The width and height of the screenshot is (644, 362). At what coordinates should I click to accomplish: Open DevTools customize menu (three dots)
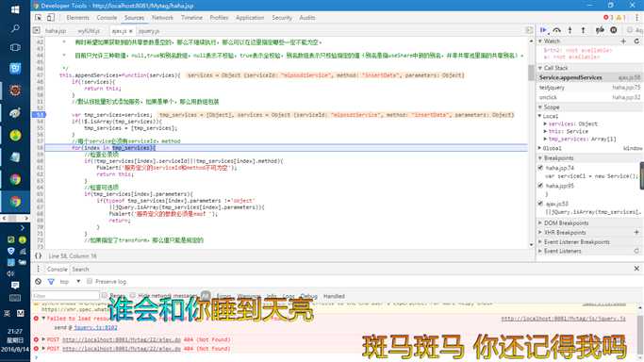pos(636,18)
